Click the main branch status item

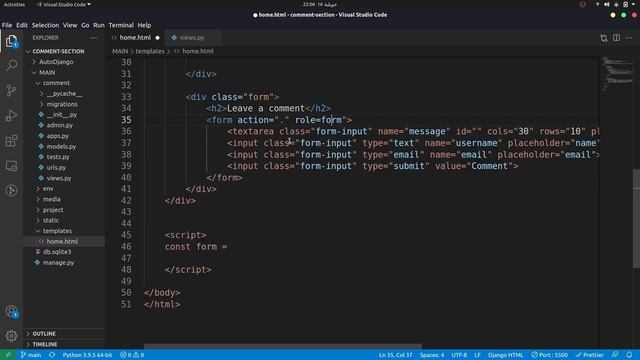click(x=31, y=355)
